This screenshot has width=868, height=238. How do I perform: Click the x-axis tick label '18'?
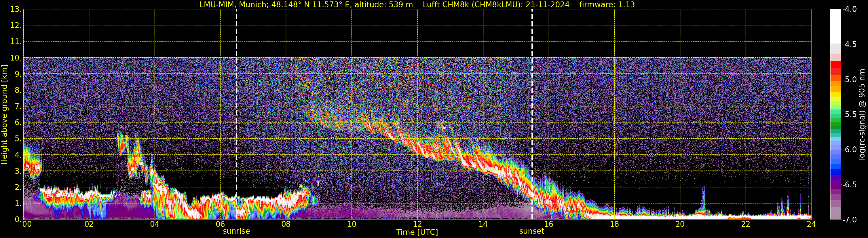pyautogui.click(x=614, y=224)
